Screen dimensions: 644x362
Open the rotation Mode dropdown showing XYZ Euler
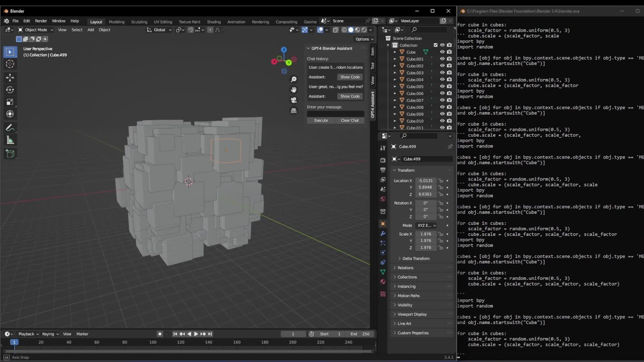point(426,225)
